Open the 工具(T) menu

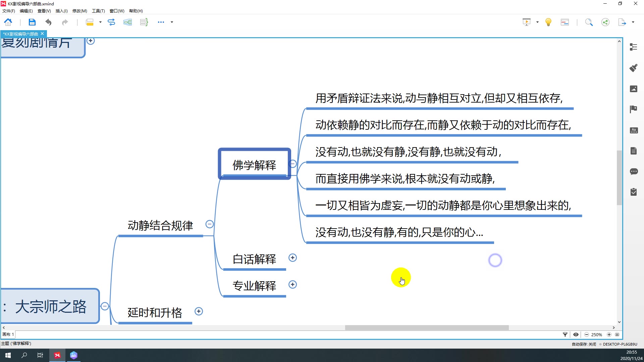point(98,11)
